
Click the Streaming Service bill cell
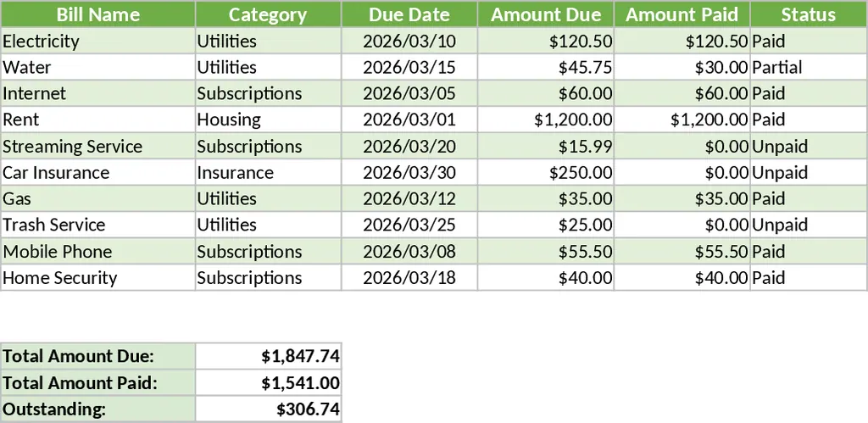click(97, 146)
